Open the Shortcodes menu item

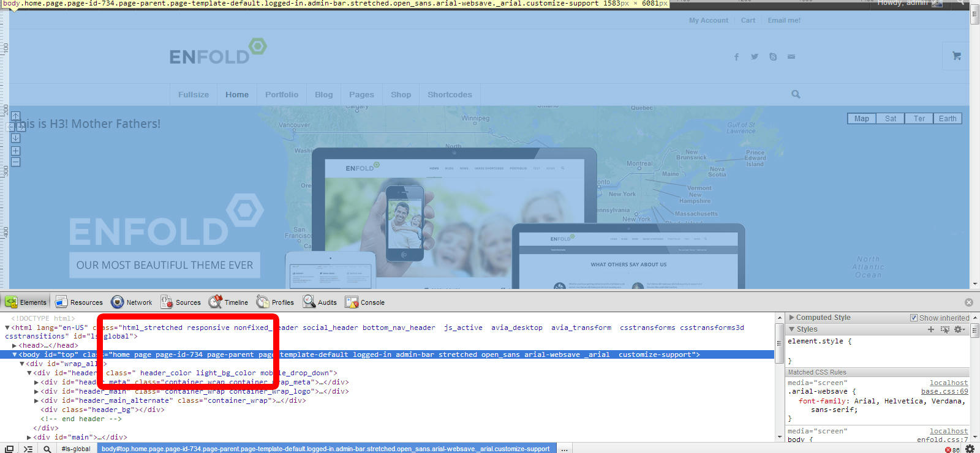point(450,95)
